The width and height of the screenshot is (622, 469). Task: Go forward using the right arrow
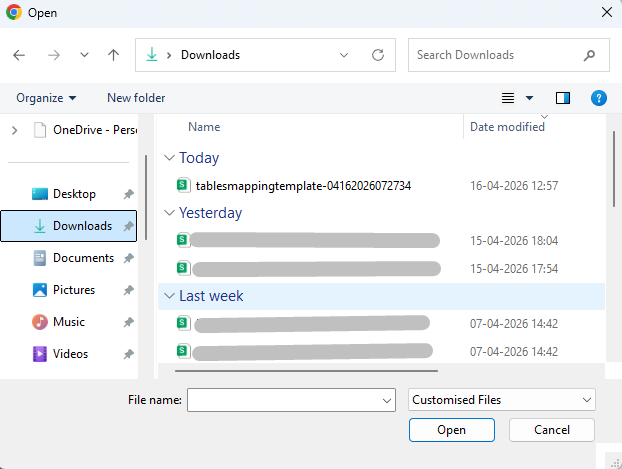(x=54, y=55)
